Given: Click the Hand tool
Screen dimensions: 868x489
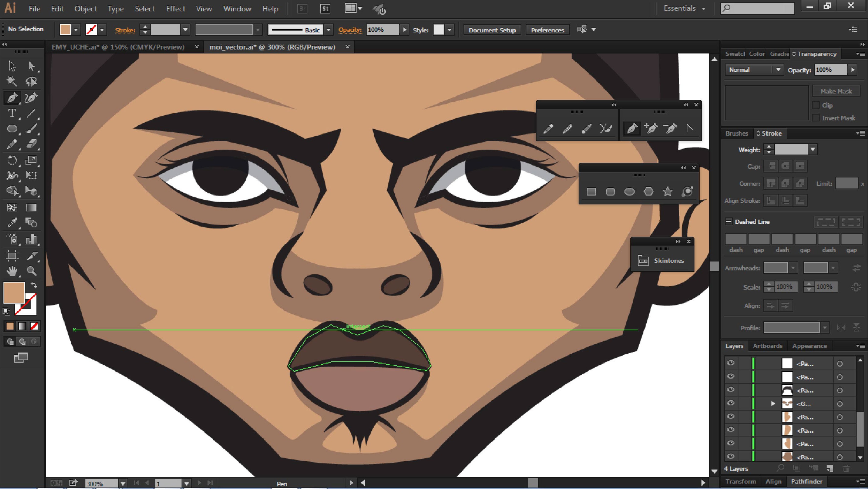Looking at the screenshot, I should click(12, 271).
